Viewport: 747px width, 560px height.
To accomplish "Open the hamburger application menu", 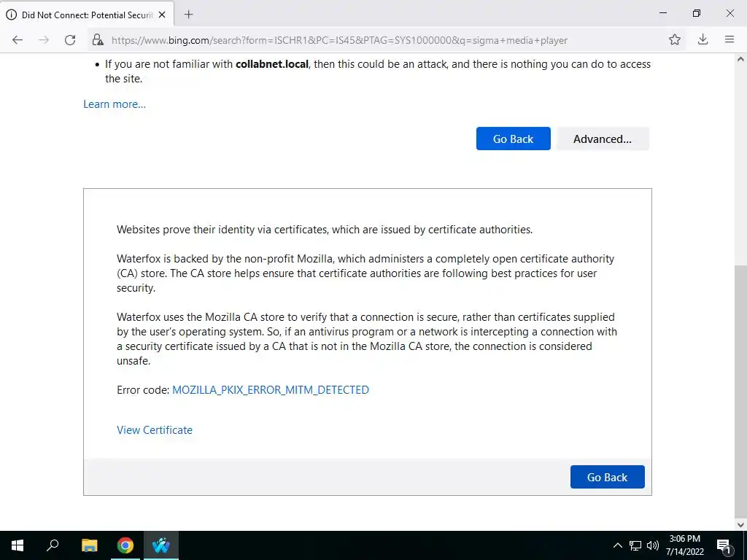I will tap(729, 40).
